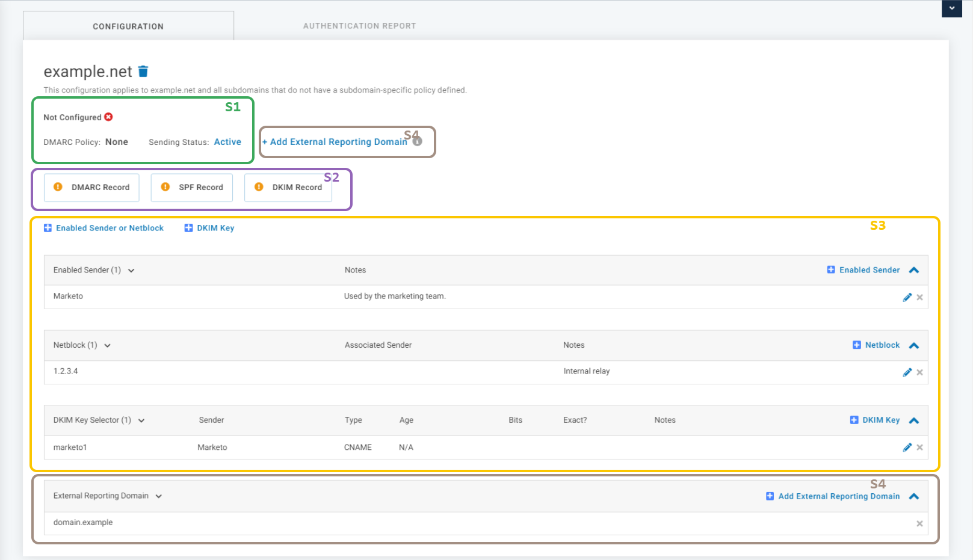This screenshot has width=973, height=560.
Task: Click the 'N/A' age cell
Action: pos(406,448)
